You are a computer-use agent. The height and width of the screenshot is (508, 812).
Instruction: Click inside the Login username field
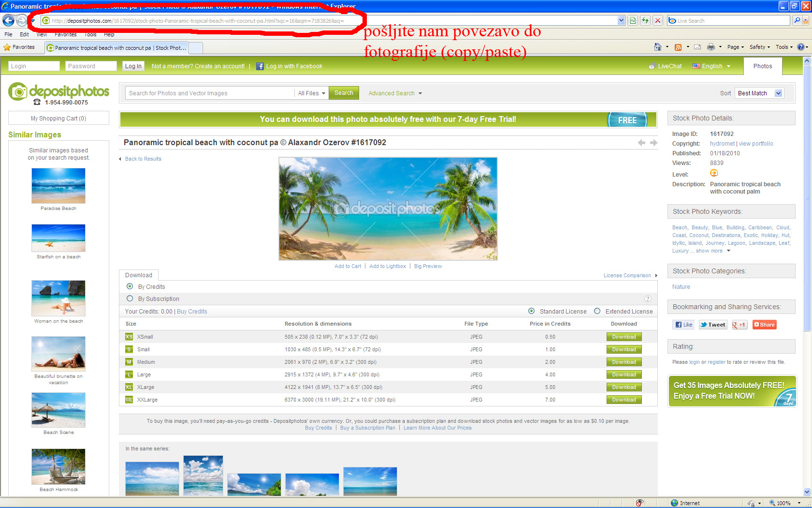click(34, 66)
